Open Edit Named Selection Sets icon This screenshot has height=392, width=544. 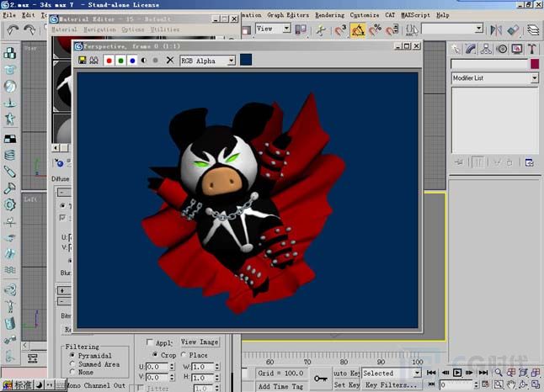click(412, 30)
